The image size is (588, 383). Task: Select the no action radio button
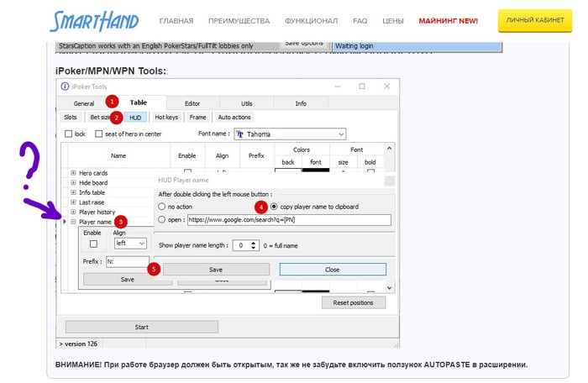point(161,207)
